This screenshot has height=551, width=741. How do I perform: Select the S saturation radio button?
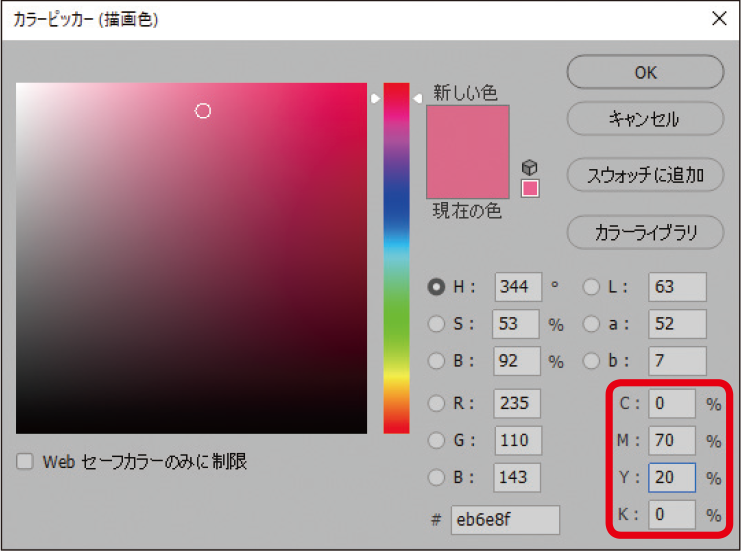[x=436, y=324]
